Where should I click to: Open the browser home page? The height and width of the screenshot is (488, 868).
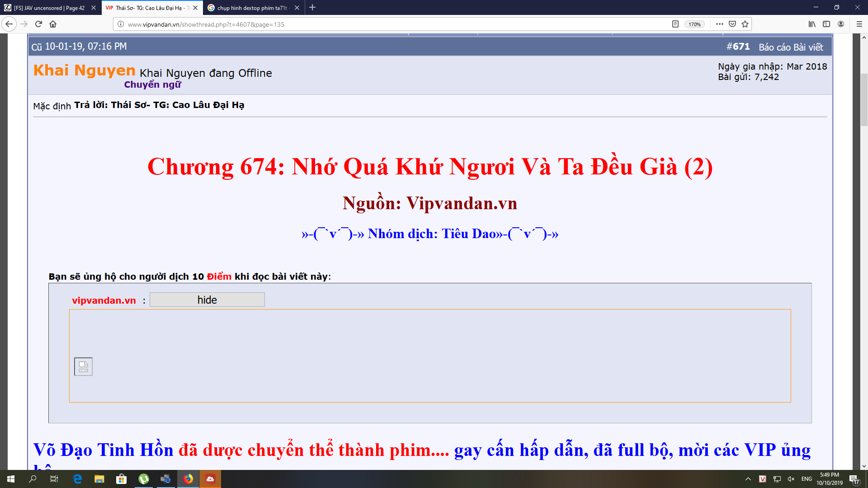(x=53, y=24)
